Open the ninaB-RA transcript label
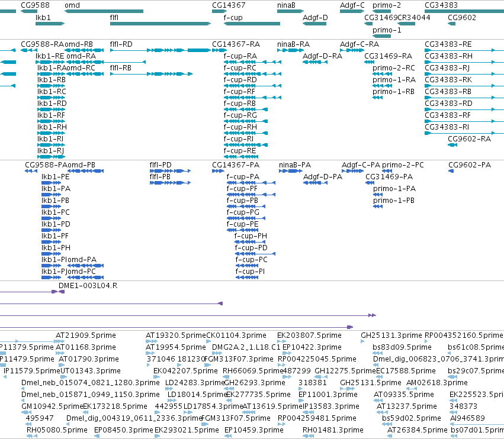The image size is (504, 439). (294, 44)
